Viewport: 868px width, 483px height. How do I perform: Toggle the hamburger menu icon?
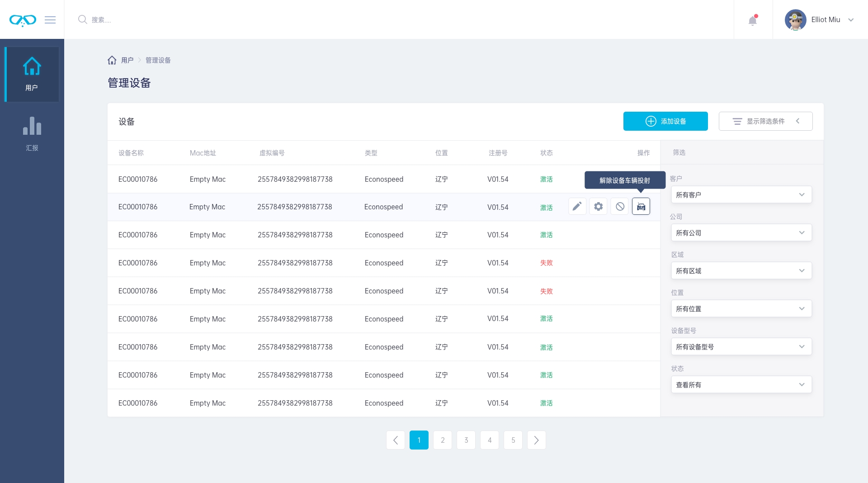click(x=50, y=20)
